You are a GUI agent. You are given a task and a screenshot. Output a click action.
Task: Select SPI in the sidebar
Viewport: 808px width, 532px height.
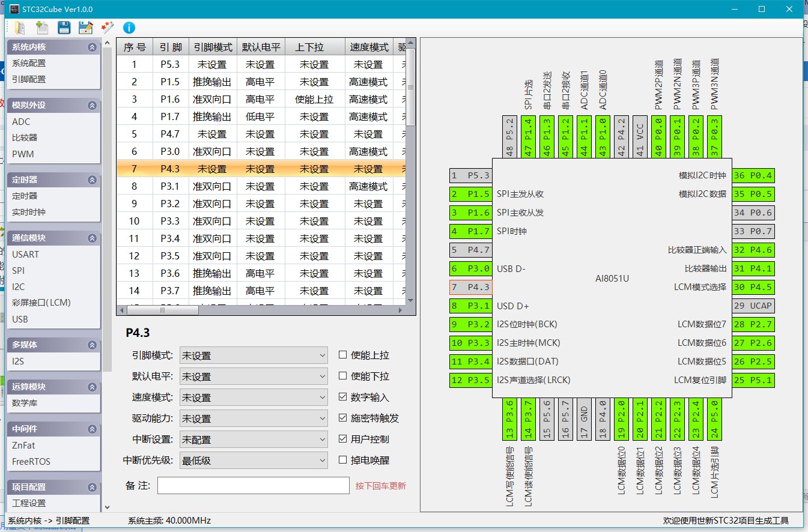tap(19, 270)
